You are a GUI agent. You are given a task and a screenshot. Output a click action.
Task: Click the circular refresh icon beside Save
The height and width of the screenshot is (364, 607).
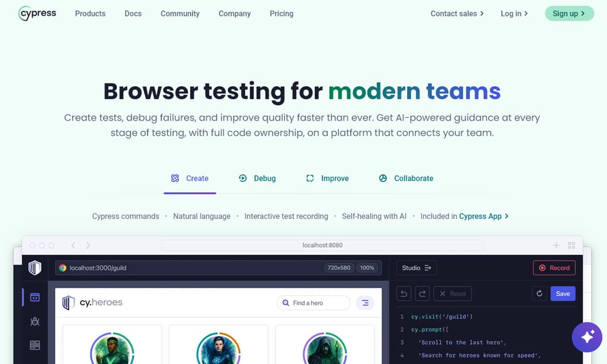[539, 294]
